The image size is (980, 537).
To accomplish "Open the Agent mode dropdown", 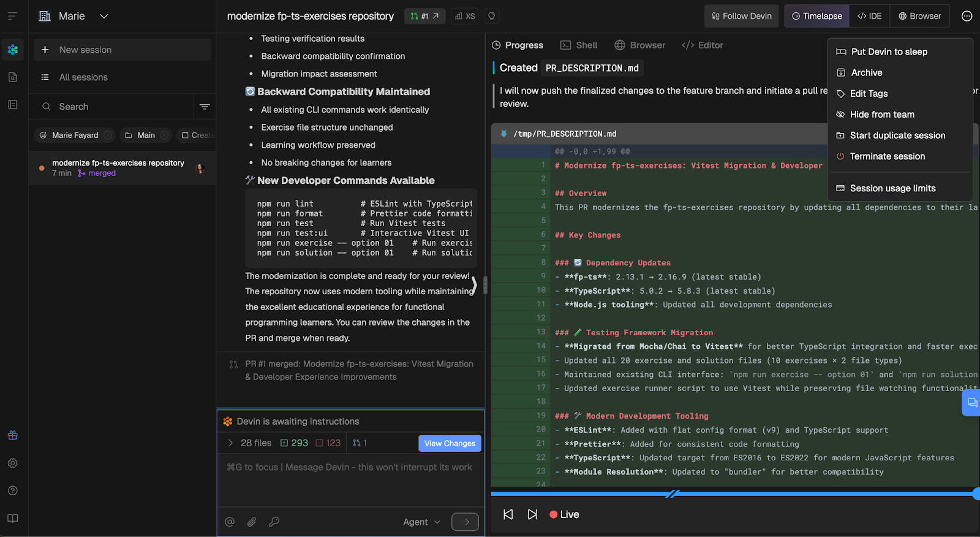I will (x=421, y=522).
